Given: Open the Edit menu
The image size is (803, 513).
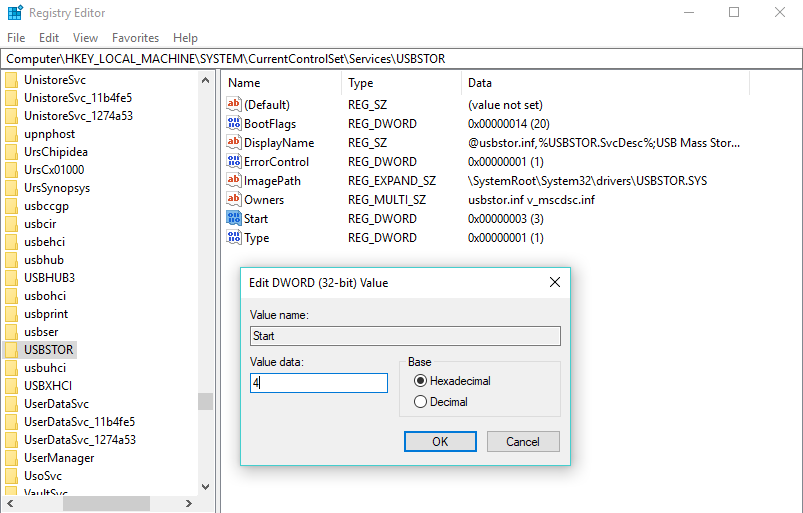Looking at the screenshot, I should 49,38.
